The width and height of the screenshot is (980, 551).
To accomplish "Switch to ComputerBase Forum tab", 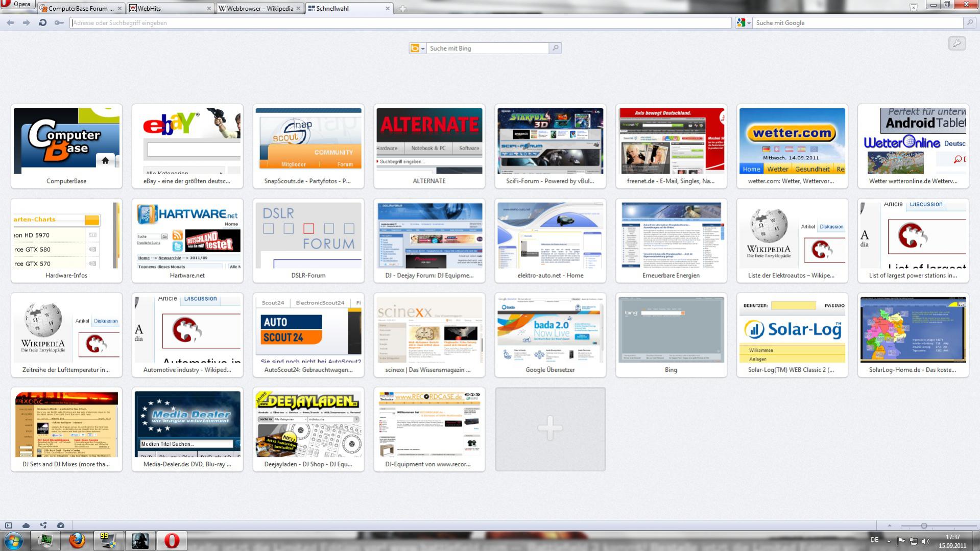I will point(81,8).
